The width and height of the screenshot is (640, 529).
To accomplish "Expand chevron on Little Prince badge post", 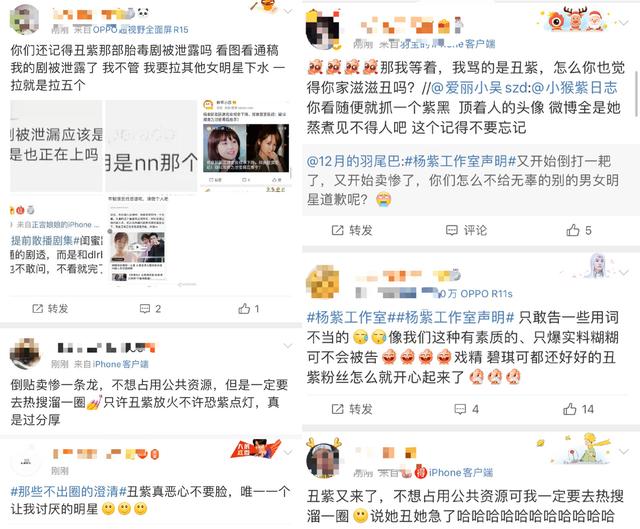I will [x=624, y=451].
